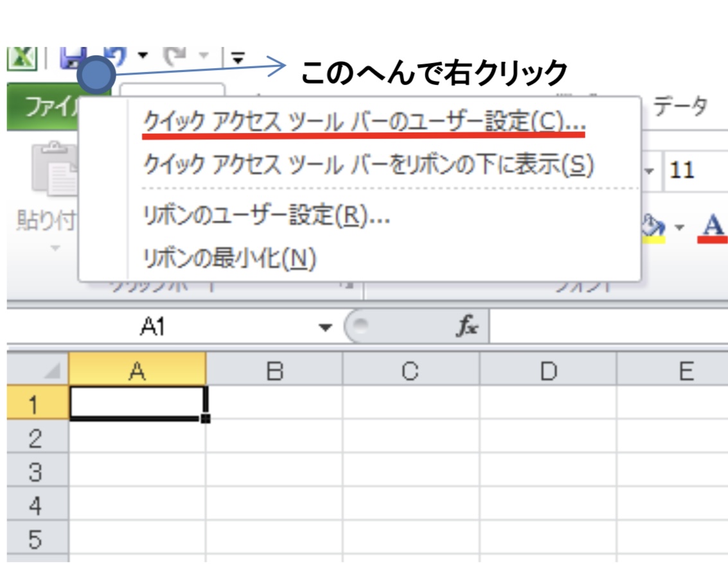The image size is (728, 564).
Task: Select リボンの最小化 from the context menu
Action: (229, 258)
